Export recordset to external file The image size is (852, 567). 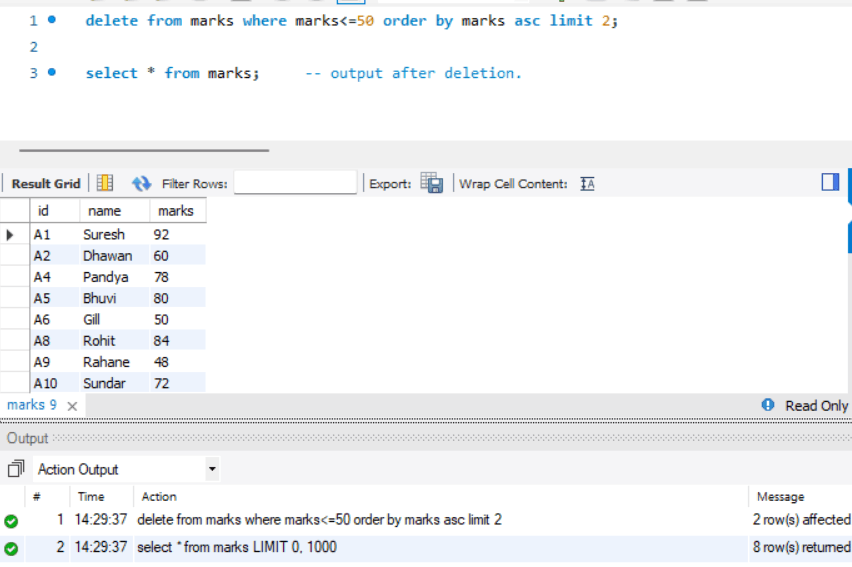[x=432, y=183]
